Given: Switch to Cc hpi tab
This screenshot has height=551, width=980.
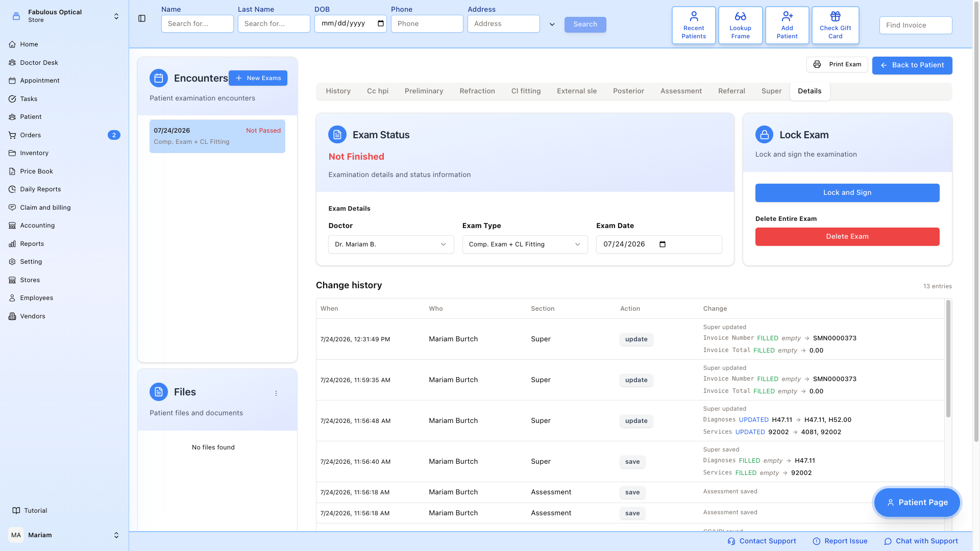Looking at the screenshot, I should pyautogui.click(x=378, y=91).
